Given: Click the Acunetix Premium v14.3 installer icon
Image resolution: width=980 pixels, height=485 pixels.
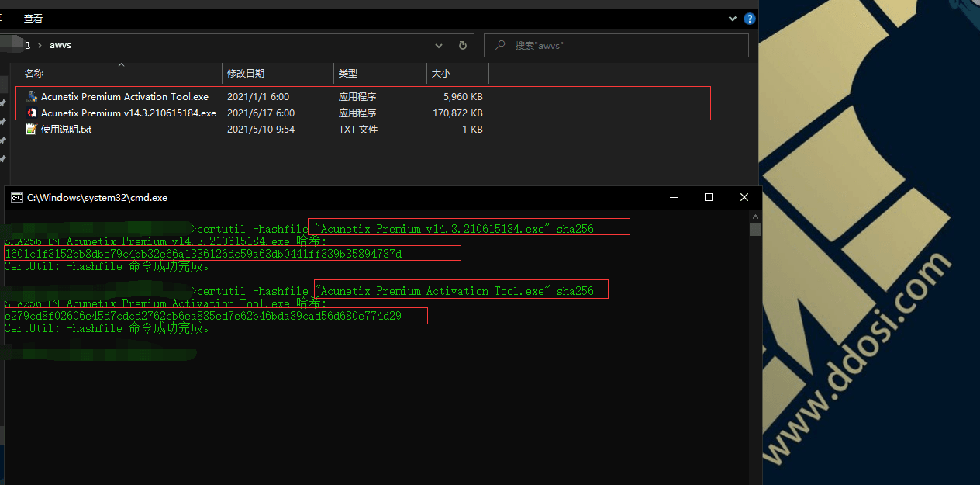Looking at the screenshot, I should pyautogui.click(x=32, y=113).
